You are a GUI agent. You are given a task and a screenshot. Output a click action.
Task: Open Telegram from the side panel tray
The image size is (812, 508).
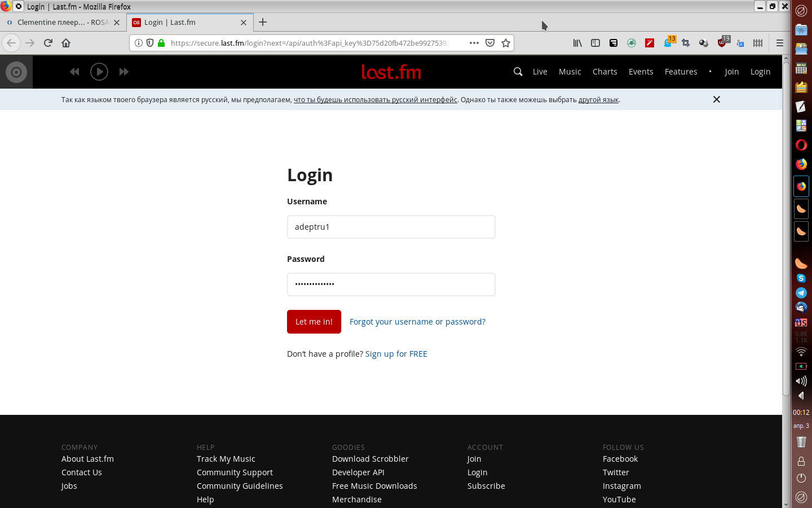[801, 293]
